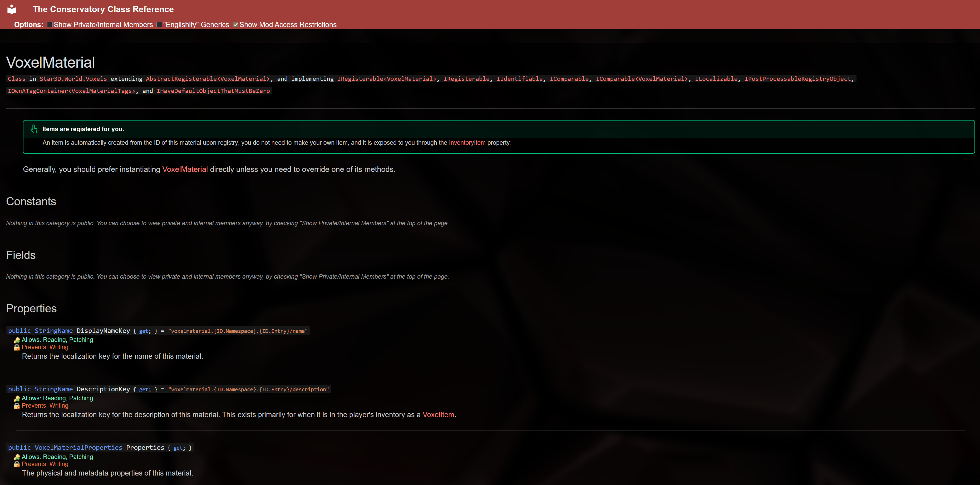Open IHaveDefaultObjectThatMustBeZero interface link
This screenshot has width=980, height=485.
pos(213,91)
